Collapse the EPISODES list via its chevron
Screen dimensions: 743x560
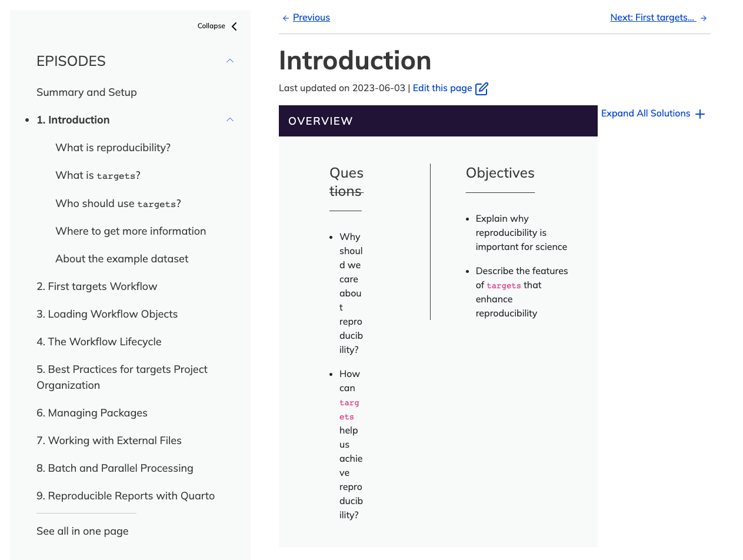pyautogui.click(x=229, y=61)
